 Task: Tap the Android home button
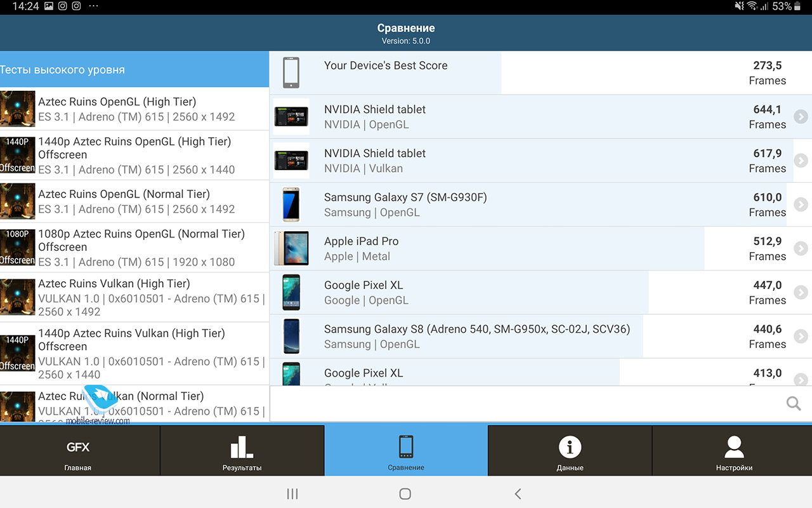[405, 493]
